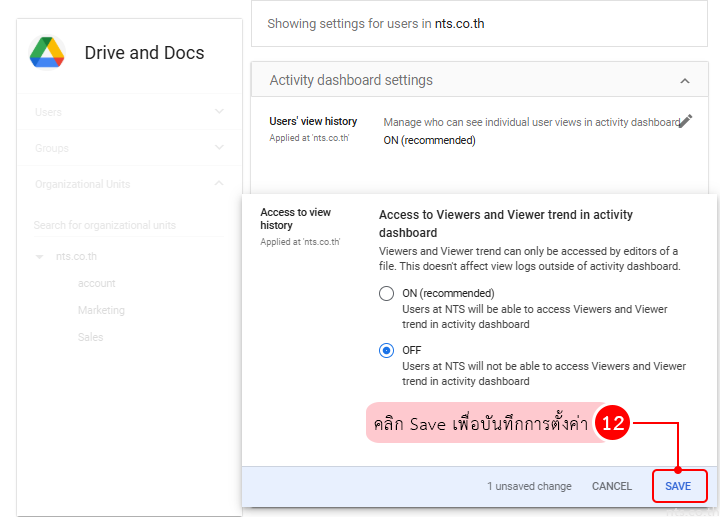Screen dimensions: 720x517
Task: Collapse the nts.co.th tree node arrow
Action: [x=40, y=257]
